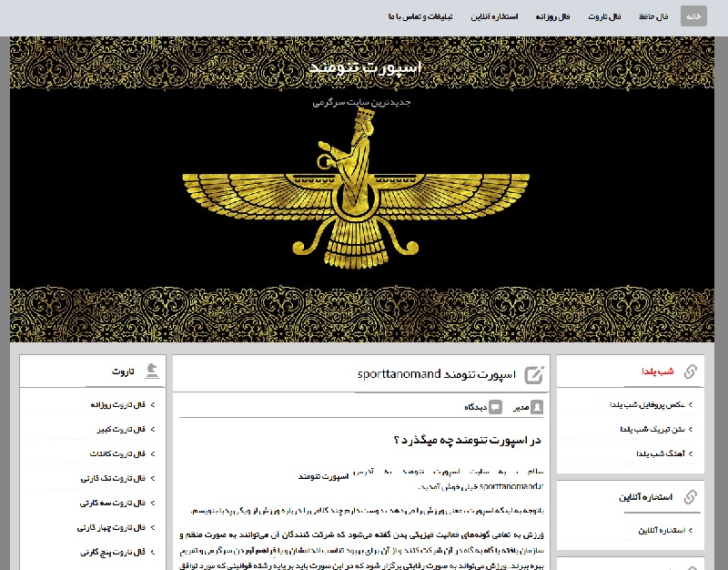Click the tagline جدیدترین سایت سرگرمی
The width and height of the screenshot is (728, 570).
[361, 102]
